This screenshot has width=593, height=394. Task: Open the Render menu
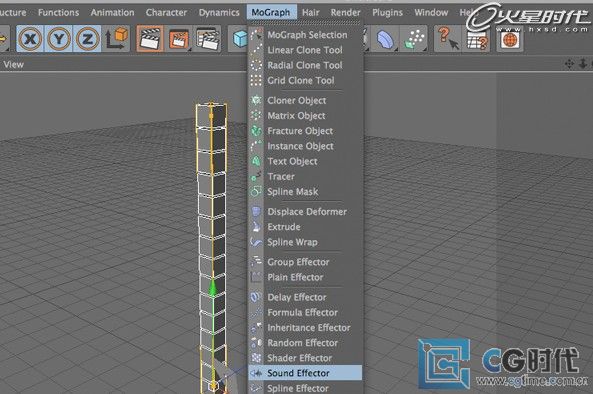click(345, 12)
